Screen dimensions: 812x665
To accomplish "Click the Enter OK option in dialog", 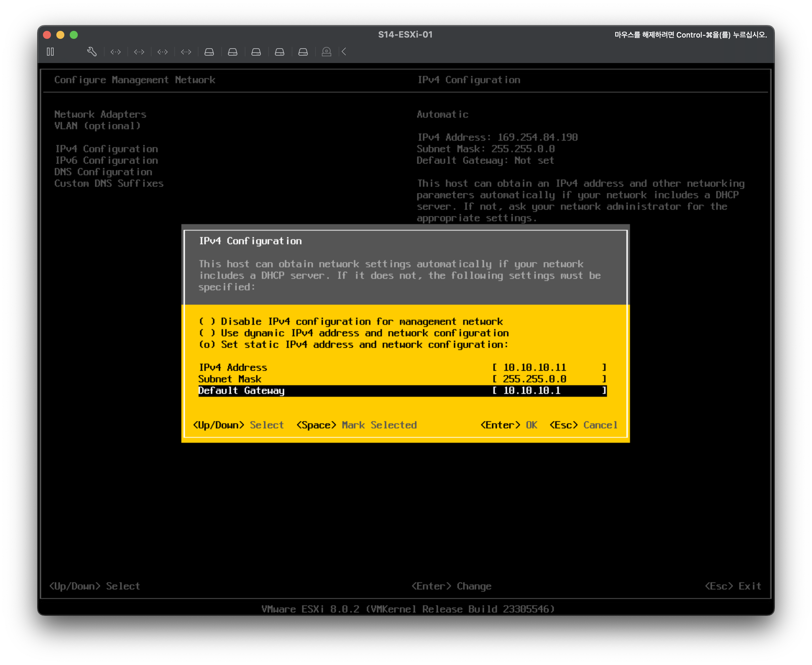I will tap(509, 425).
